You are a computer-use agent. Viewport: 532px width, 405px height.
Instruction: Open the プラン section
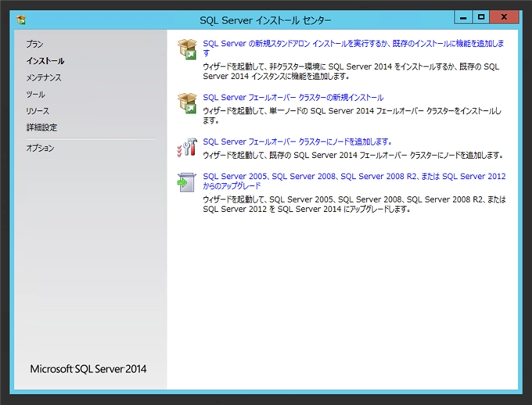pyautogui.click(x=34, y=44)
